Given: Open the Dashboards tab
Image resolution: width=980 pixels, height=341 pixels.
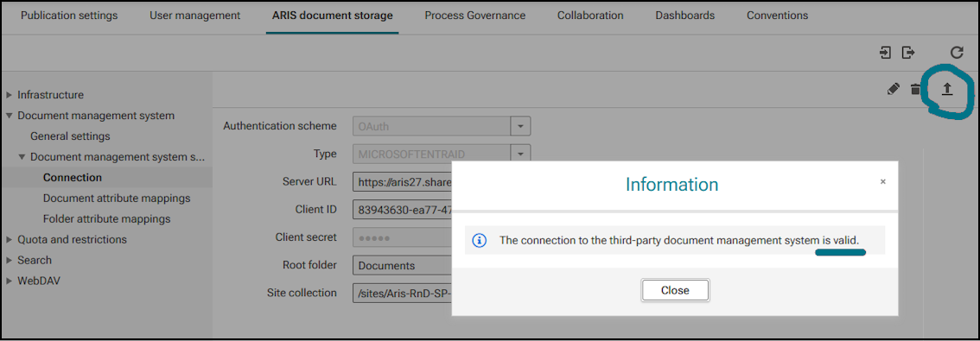Looking at the screenshot, I should point(685,16).
